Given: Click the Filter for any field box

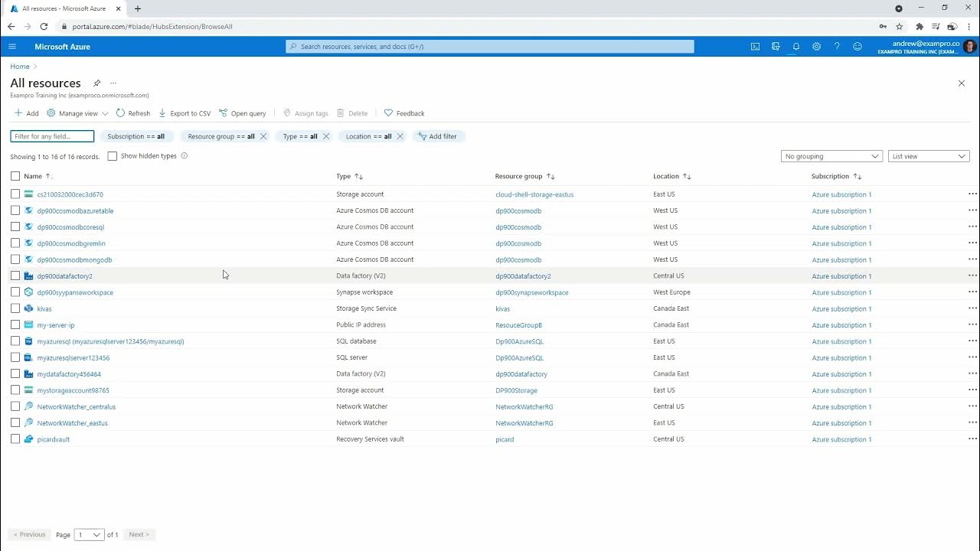Looking at the screenshot, I should pyautogui.click(x=52, y=136).
